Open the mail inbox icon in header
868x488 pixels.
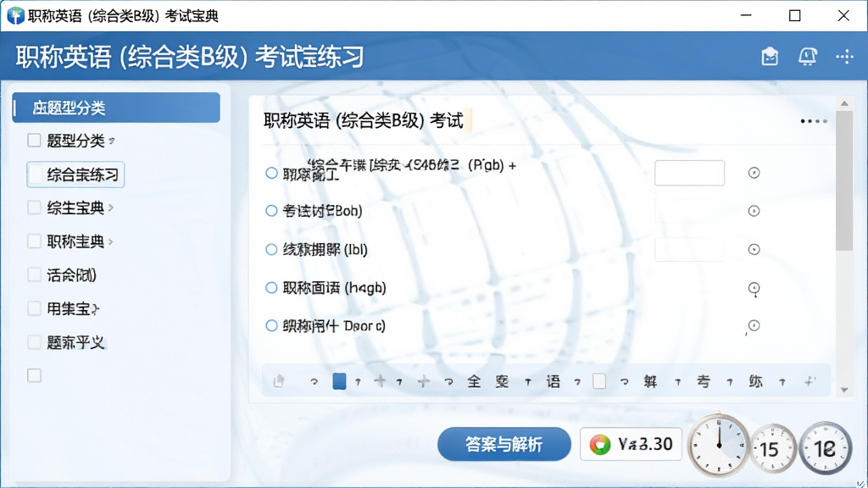click(x=770, y=57)
